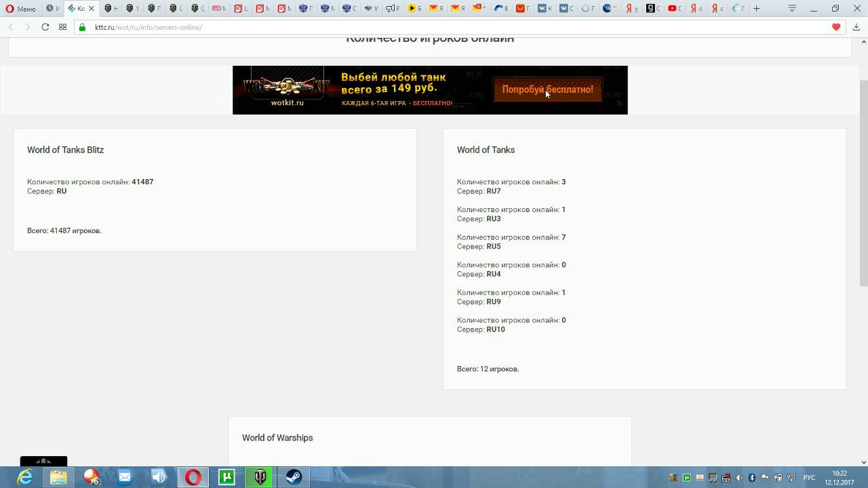This screenshot has width=868, height=488.
Task: Click the battery power tray icon
Action: 778,478
